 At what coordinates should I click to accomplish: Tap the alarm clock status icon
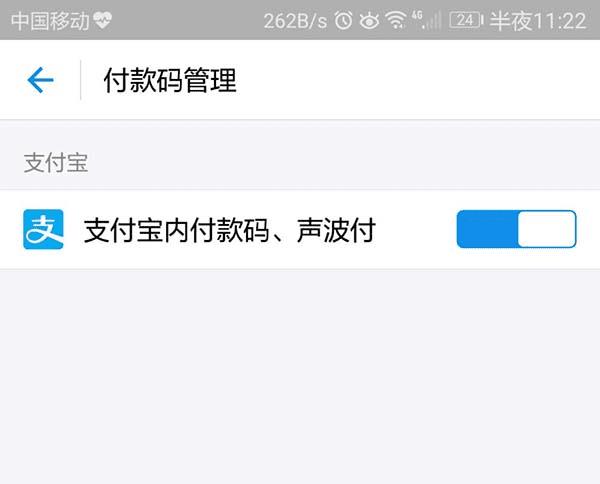point(343,20)
